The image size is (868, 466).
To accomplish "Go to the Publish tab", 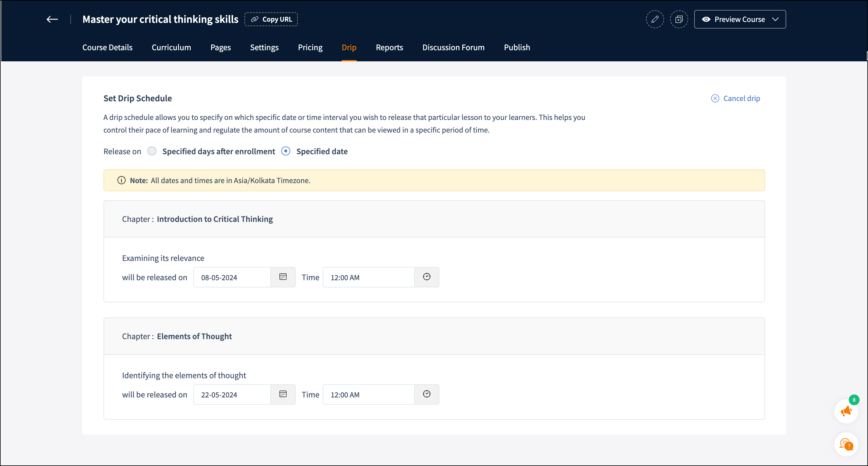I will 517,48.
